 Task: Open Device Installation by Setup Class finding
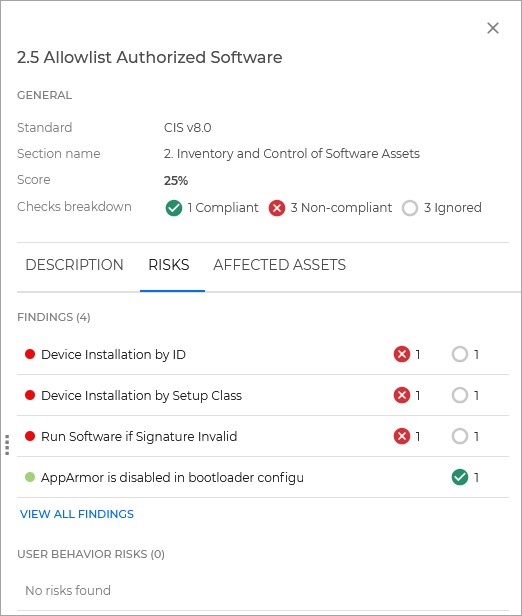263,395
